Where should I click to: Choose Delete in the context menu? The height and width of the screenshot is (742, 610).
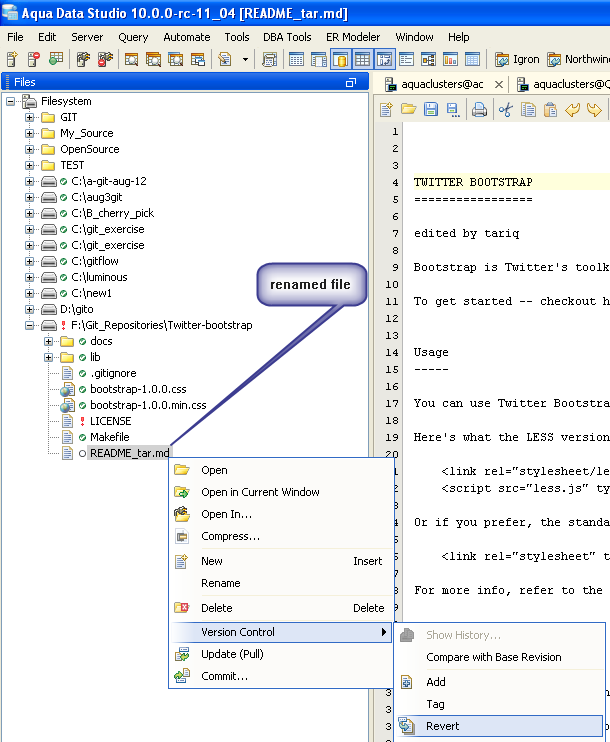click(x=281, y=608)
